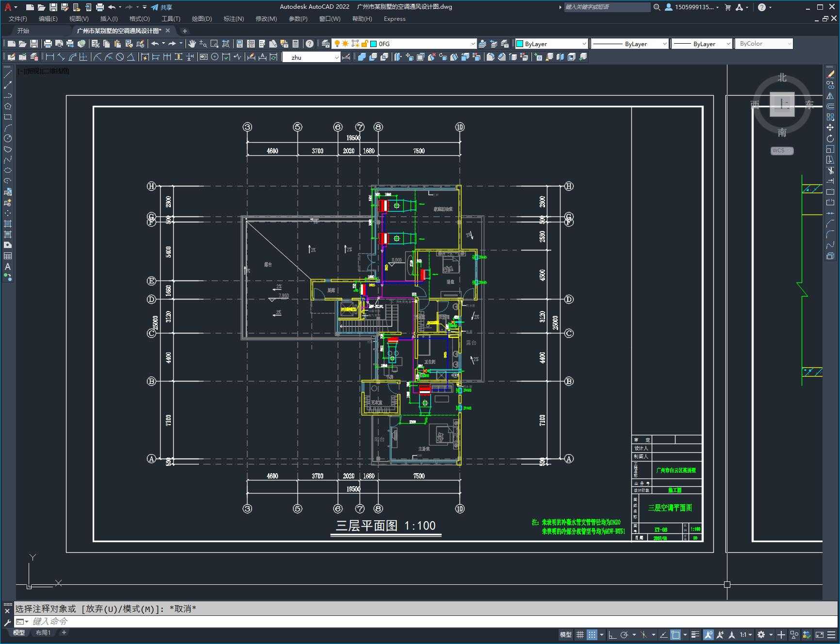Toggle snap mode in status bar
840x644 pixels.
point(592,634)
